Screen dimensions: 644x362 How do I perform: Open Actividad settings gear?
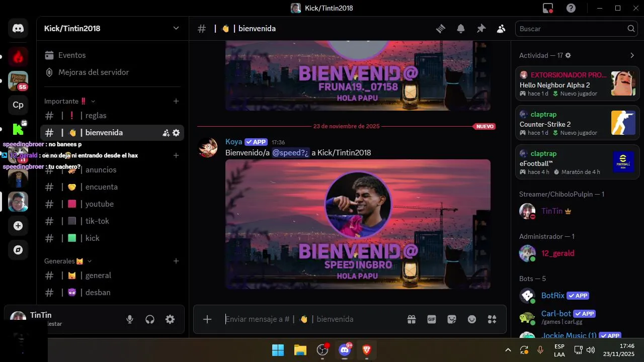[568, 55]
